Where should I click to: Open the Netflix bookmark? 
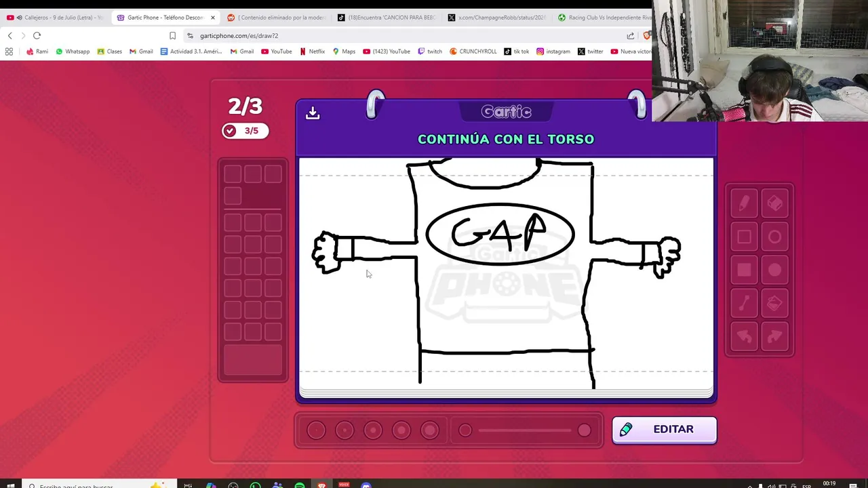312,52
